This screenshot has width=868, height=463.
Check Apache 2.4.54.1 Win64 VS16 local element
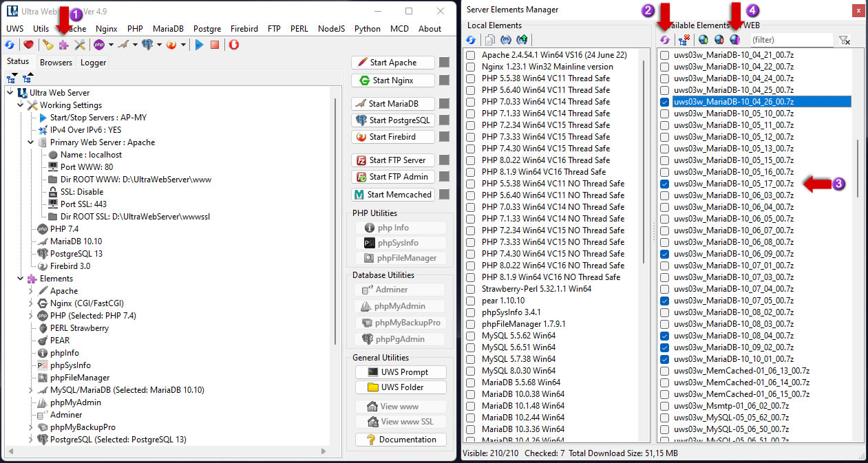[x=471, y=55]
